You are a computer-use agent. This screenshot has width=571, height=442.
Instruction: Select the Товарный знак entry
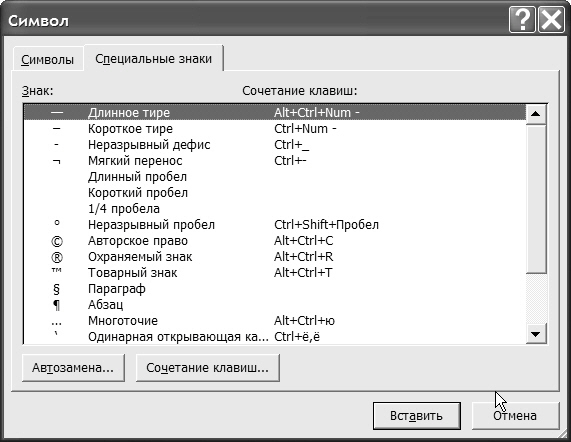[x=275, y=273]
